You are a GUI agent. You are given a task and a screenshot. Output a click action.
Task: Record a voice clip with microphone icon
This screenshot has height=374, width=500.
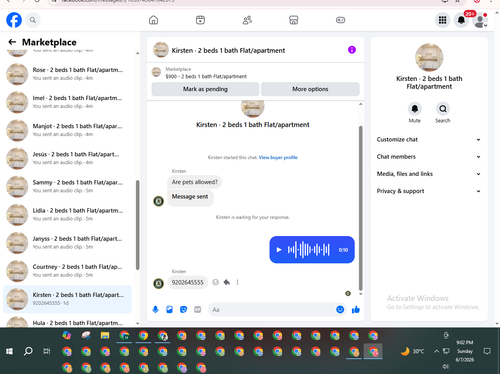click(155, 310)
